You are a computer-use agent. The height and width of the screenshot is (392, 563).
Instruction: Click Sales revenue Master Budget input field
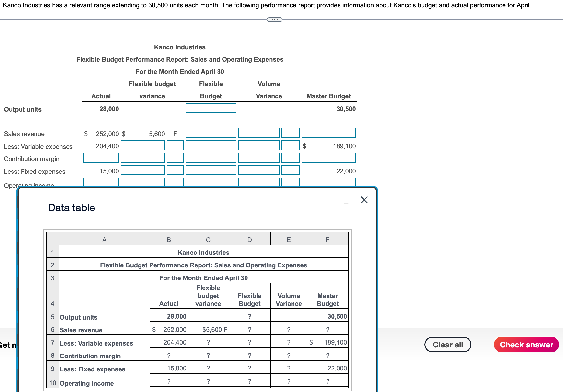(x=328, y=133)
